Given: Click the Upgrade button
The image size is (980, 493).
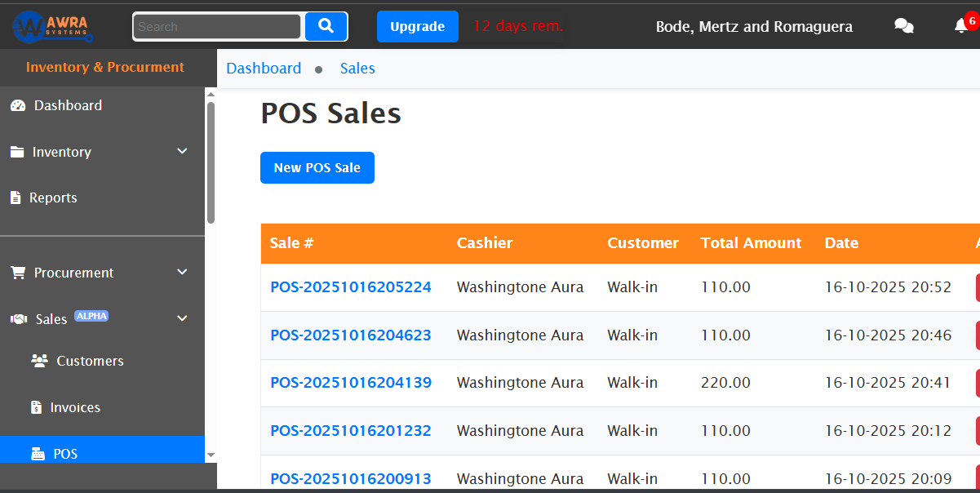Looking at the screenshot, I should (417, 26).
